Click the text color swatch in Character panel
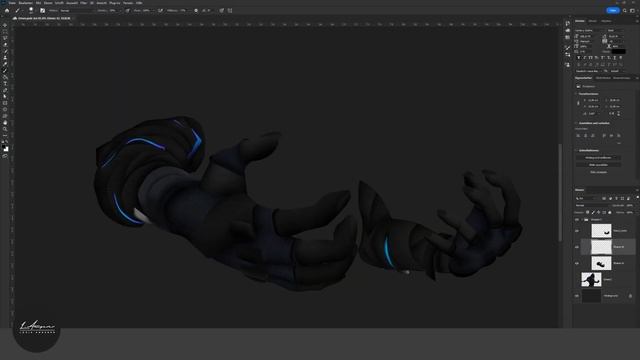Image resolution: width=640 pixels, height=360 pixels. point(618,51)
